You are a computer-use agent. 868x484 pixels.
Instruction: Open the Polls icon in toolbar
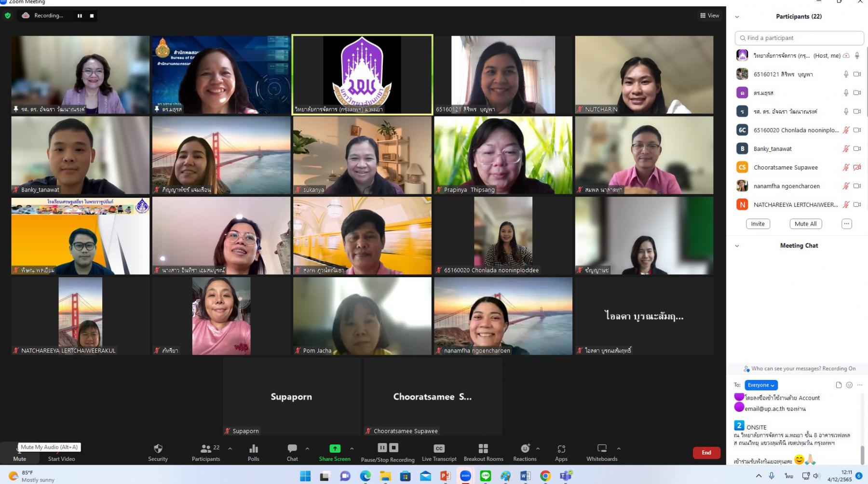pyautogui.click(x=253, y=449)
